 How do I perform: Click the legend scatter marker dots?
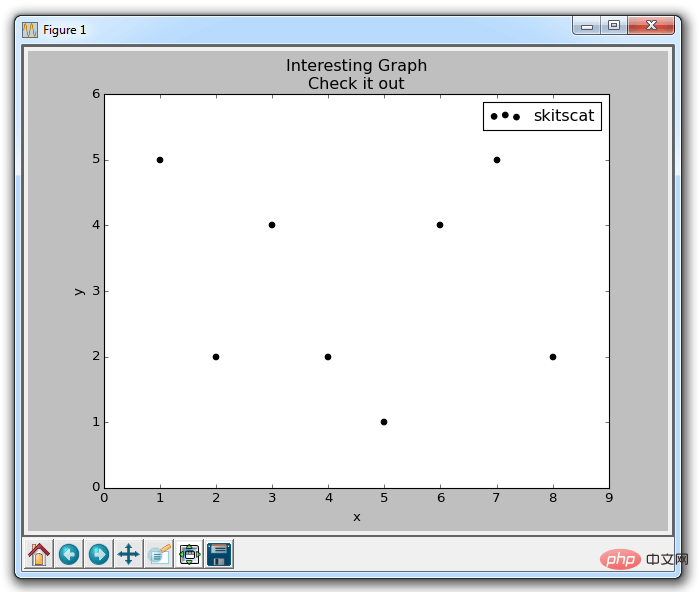coord(505,116)
